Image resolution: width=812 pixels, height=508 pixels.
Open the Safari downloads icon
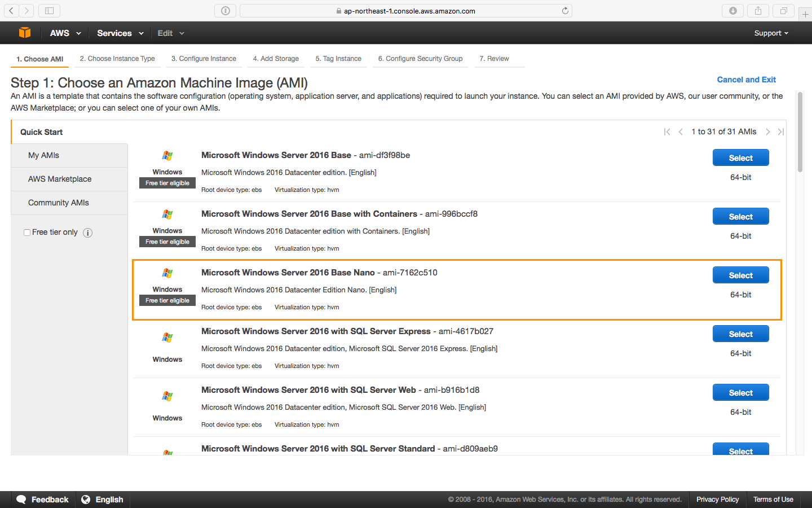click(x=733, y=11)
